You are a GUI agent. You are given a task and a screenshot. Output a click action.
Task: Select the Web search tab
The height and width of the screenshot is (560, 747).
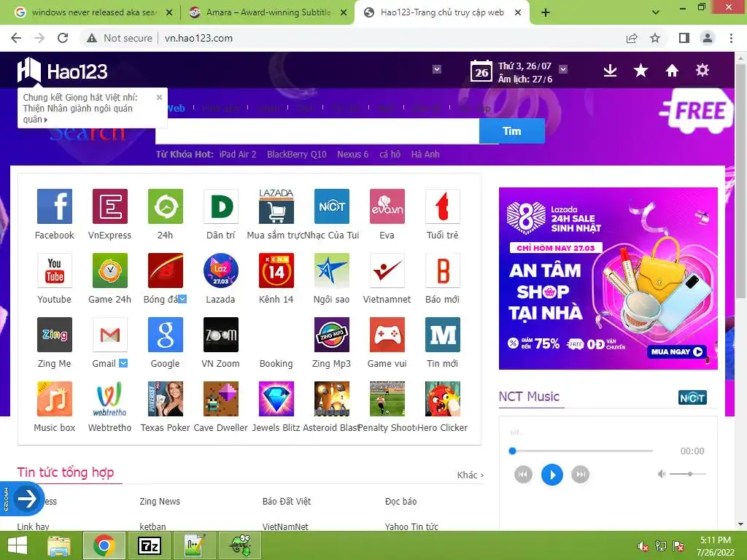[177, 109]
